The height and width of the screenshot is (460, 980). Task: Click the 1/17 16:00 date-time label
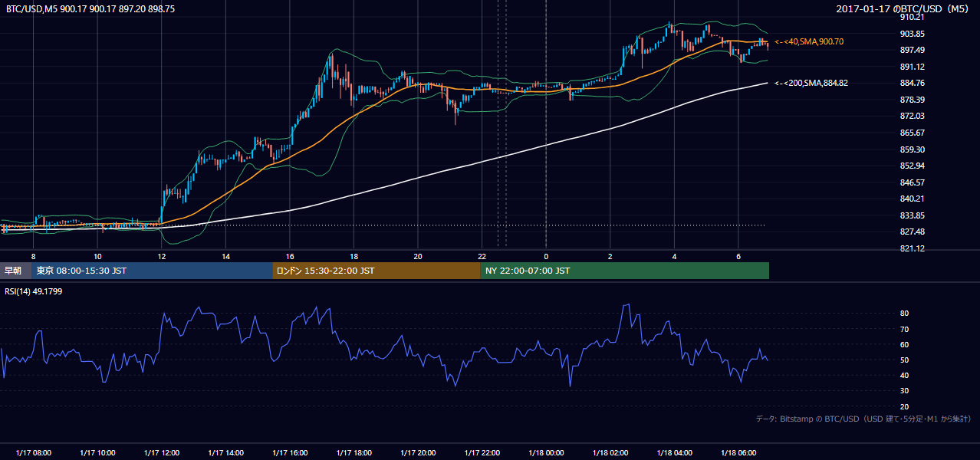(x=290, y=453)
